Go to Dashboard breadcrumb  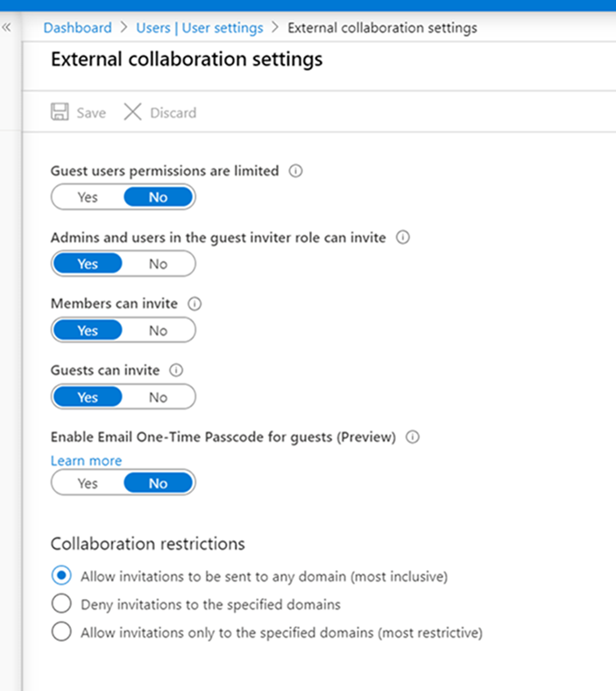[x=78, y=28]
